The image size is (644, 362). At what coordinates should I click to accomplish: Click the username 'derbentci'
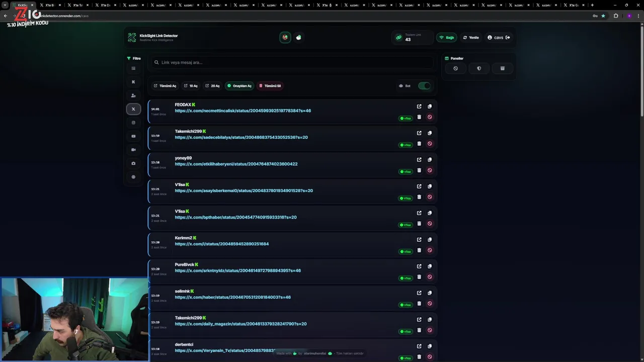click(x=184, y=344)
